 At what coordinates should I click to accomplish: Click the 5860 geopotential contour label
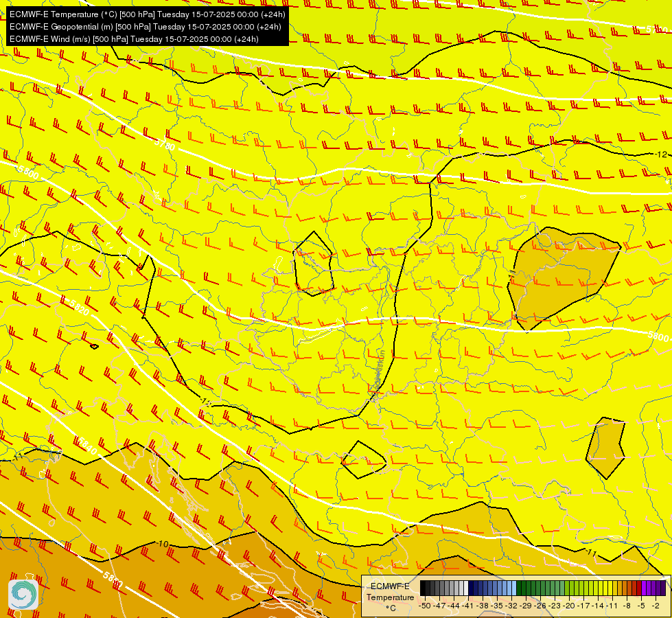[x=113, y=580]
